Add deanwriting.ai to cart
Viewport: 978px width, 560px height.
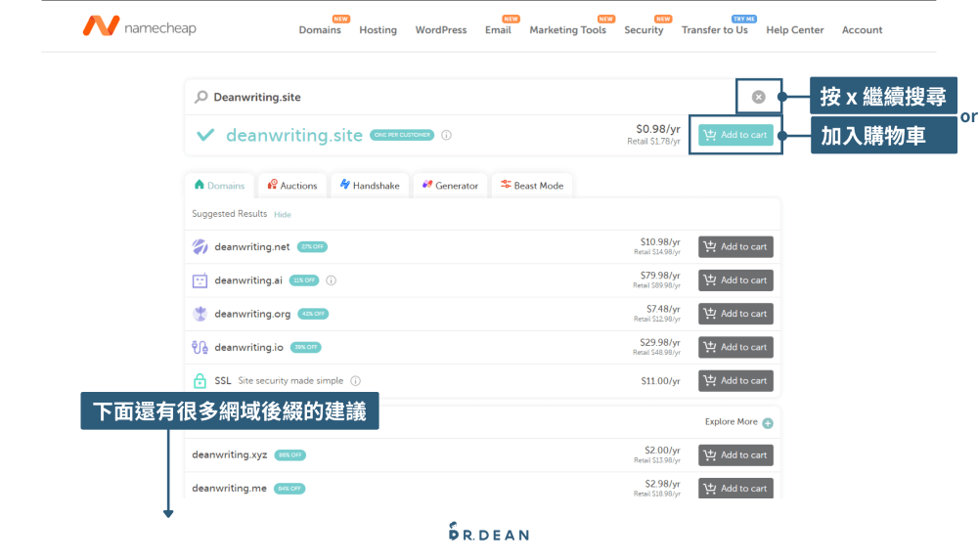[736, 280]
